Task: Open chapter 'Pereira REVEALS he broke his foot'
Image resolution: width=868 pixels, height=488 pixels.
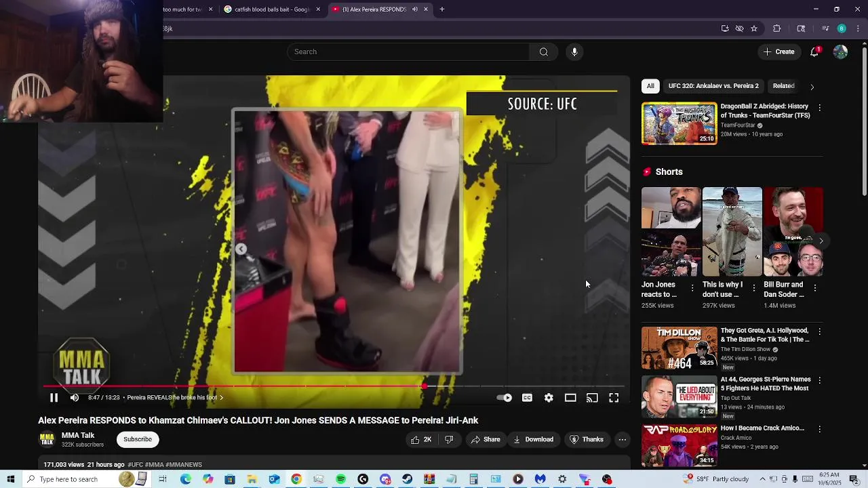Action: 175,398
